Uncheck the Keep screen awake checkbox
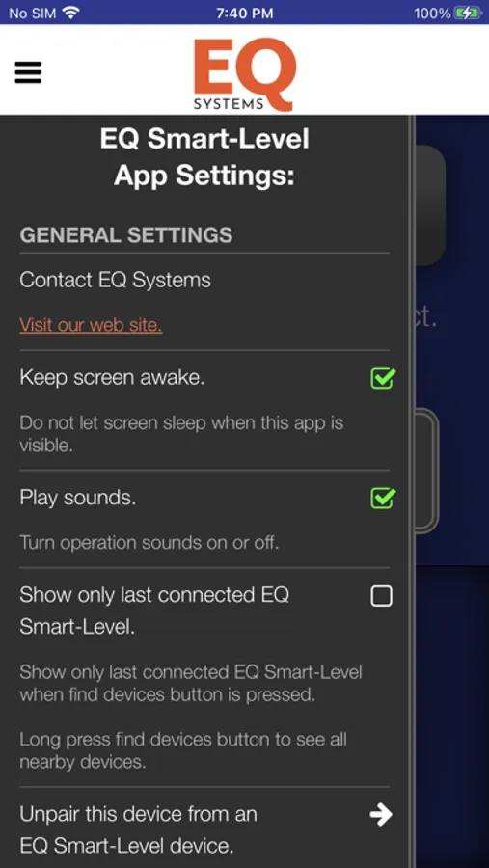This screenshot has height=868, width=489. (x=382, y=379)
